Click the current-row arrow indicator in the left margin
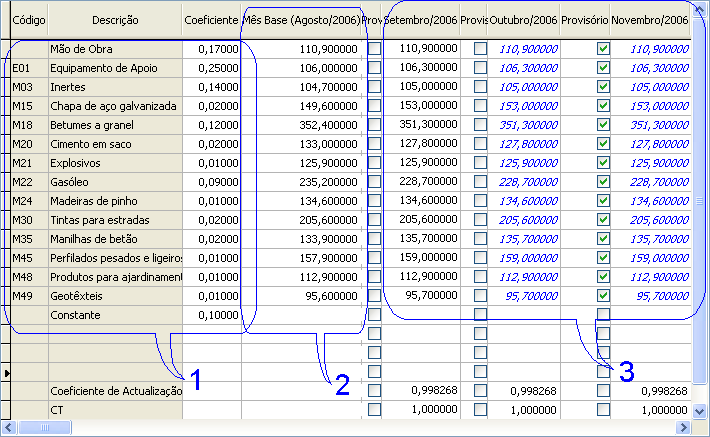This screenshot has width=710, height=437. click(5, 372)
